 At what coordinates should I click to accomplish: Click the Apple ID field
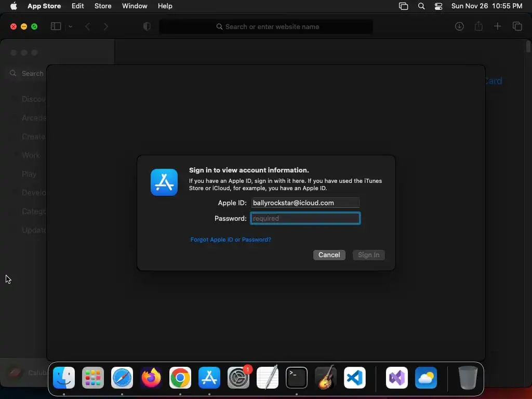click(x=305, y=203)
